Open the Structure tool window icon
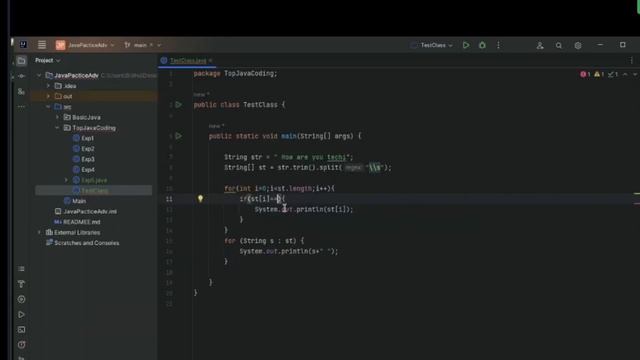 (x=22, y=91)
